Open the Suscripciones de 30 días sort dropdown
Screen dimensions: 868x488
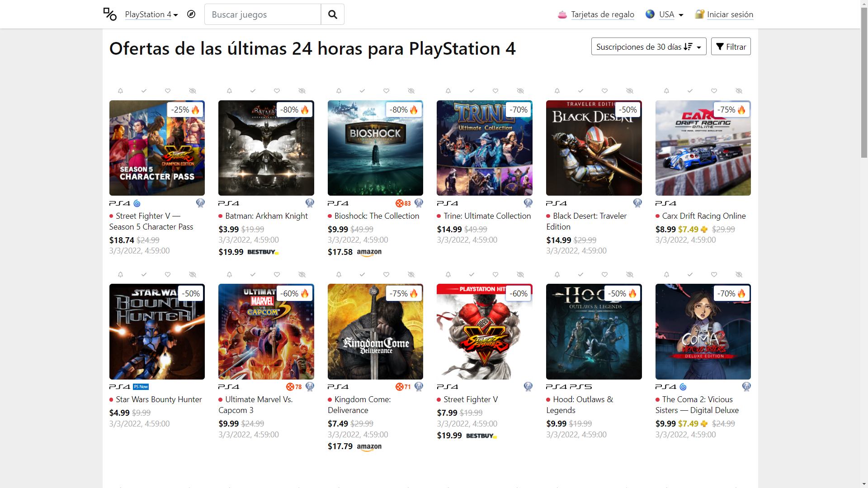[649, 47]
